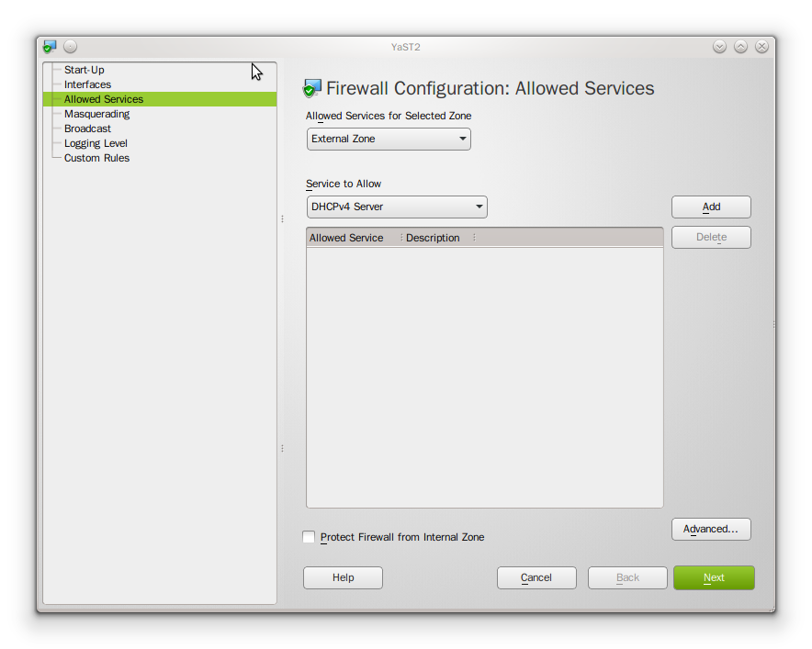Open Logging Level settings
Screen dimensions: 812x649
96,143
